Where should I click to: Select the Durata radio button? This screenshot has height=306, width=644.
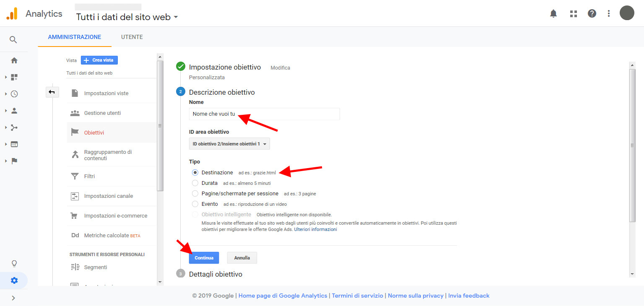(x=195, y=183)
